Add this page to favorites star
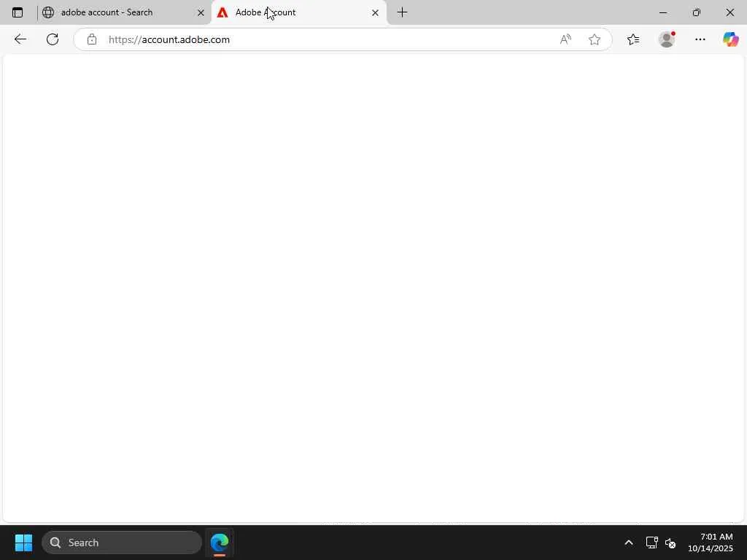This screenshot has height=560, width=747. coord(594,39)
